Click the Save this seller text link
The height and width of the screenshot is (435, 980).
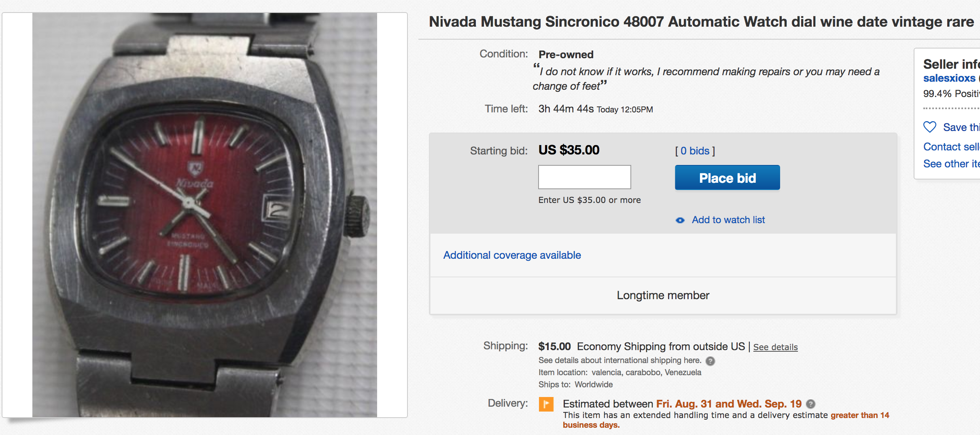pos(961,127)
